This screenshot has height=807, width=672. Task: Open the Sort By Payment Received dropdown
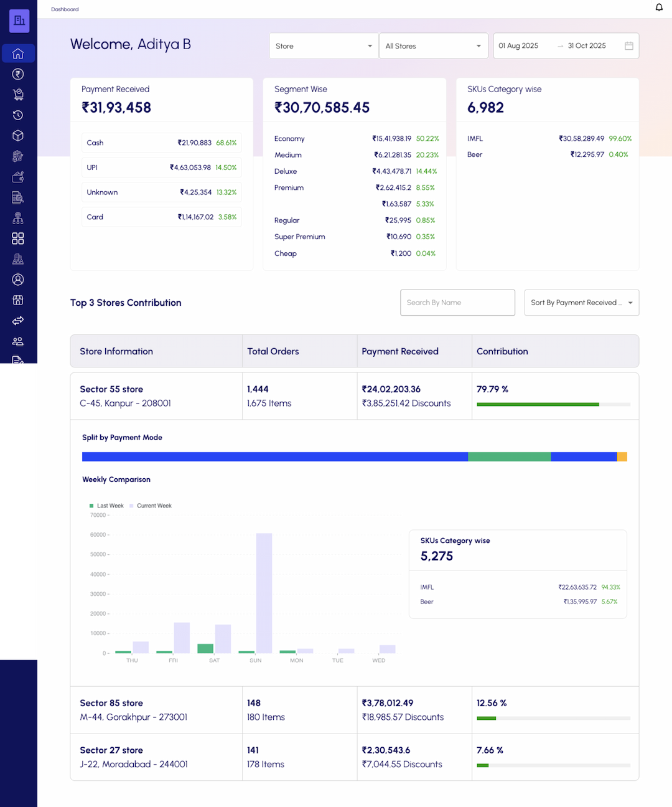click(x=581, y=303)
